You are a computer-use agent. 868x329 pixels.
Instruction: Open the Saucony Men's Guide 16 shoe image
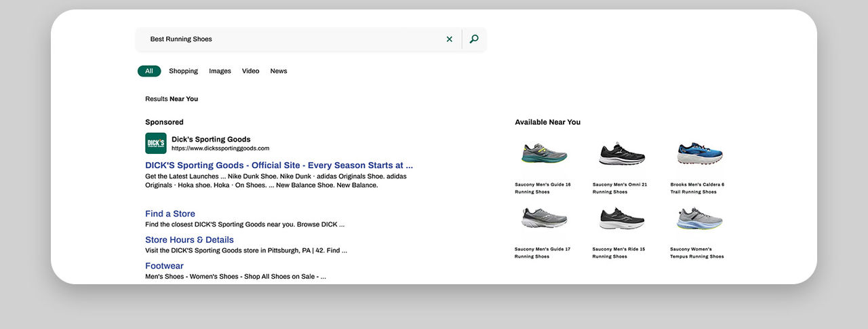pos(545,154)
